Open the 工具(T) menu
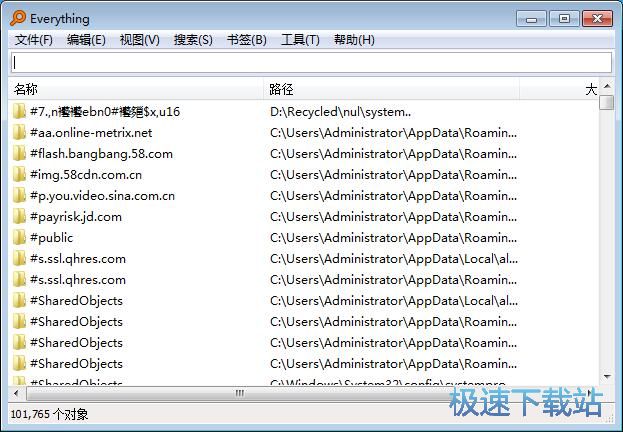Image resolution: width=623 pixels, height=432 pixels. click(300, 40)
